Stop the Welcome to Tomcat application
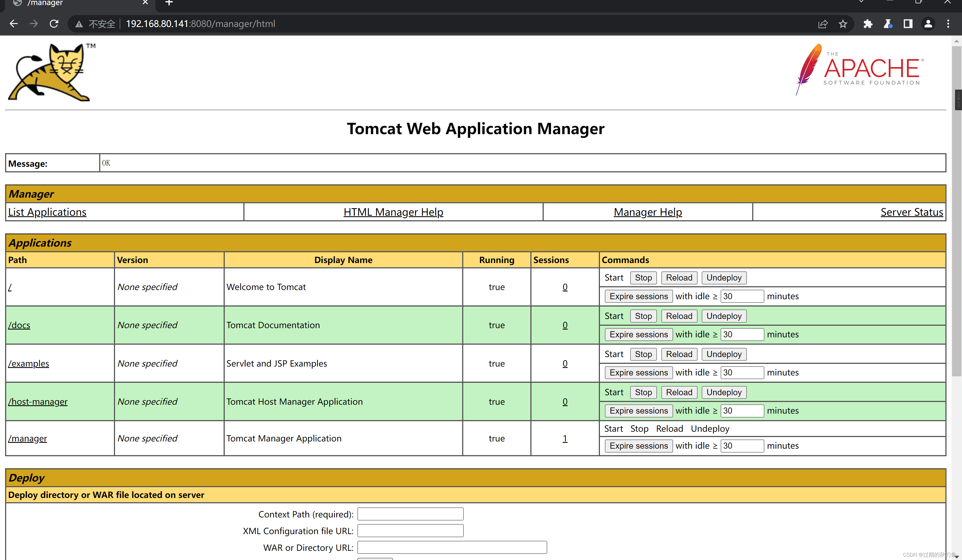This screenshot has width=962, height=560. tap(643, 278)
